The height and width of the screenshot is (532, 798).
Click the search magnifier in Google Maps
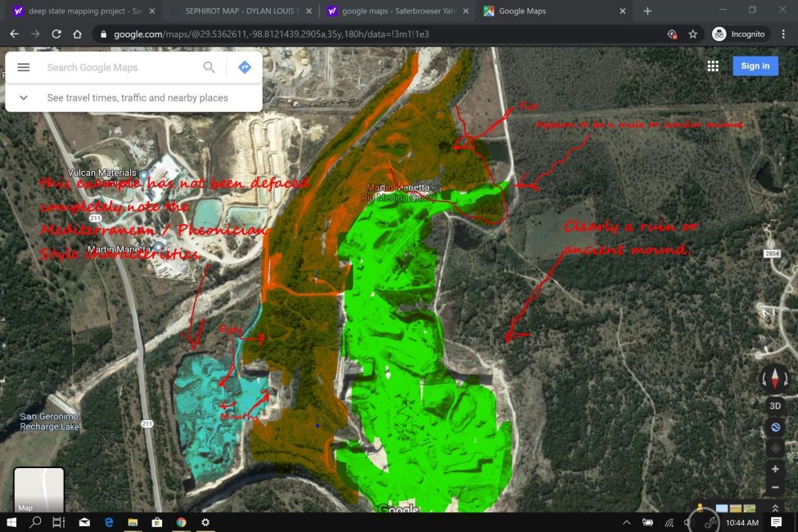pos(209,67)
